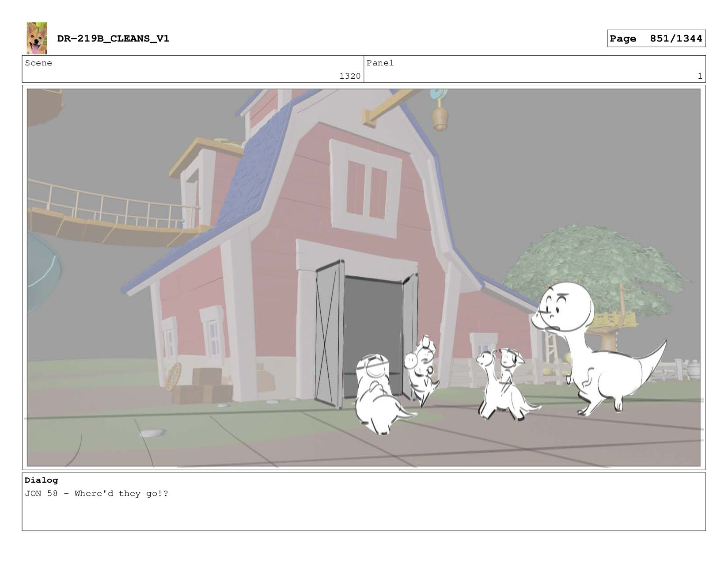
Task: Click the storyboard panel barn image
Action: [364, 278]
